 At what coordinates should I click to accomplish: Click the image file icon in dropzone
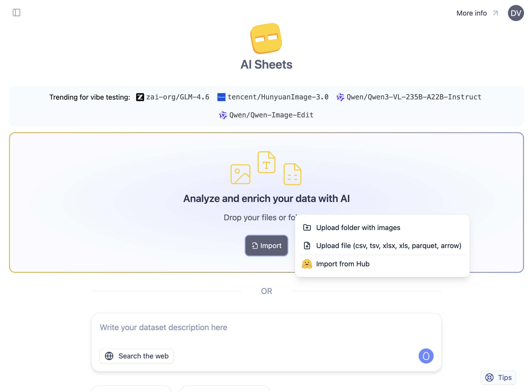pyautogui.click(x=240, y=174)
